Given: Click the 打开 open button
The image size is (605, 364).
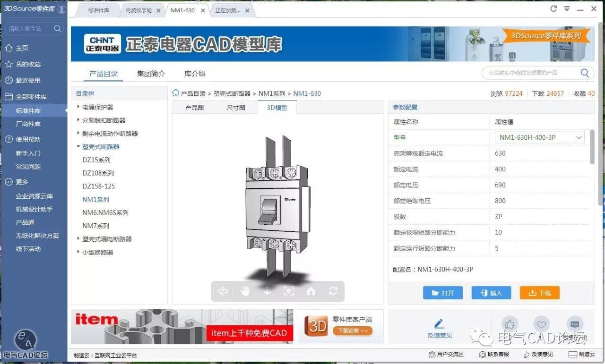Looking at the screenshot, I should click(443, 293).
